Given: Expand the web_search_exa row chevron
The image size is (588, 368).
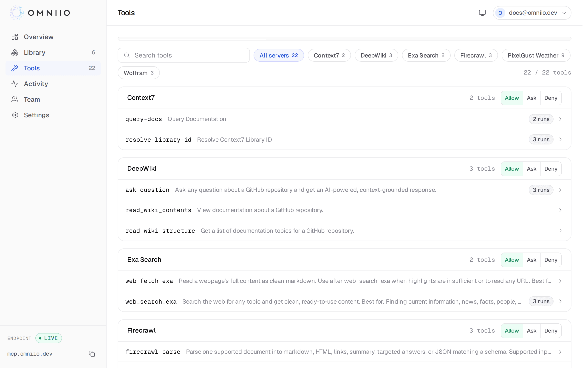Looking at the screenshot, I should (560, 301).
